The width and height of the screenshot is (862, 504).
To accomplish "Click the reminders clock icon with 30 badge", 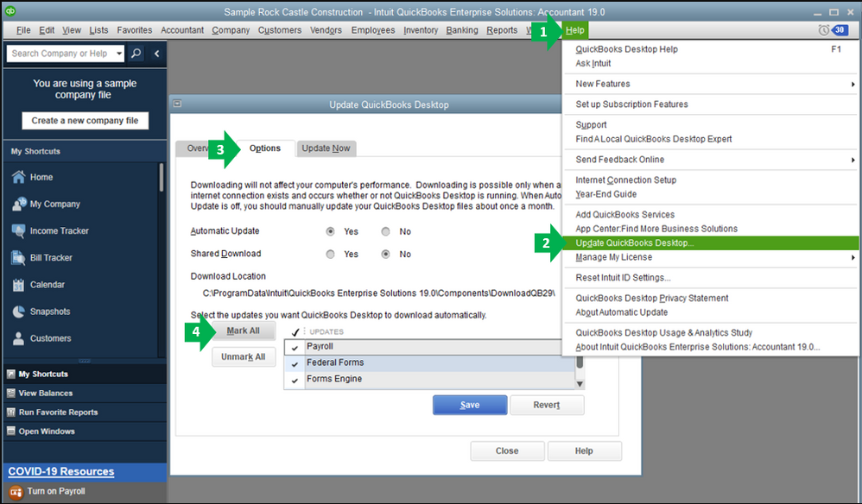I will [833, 30].
